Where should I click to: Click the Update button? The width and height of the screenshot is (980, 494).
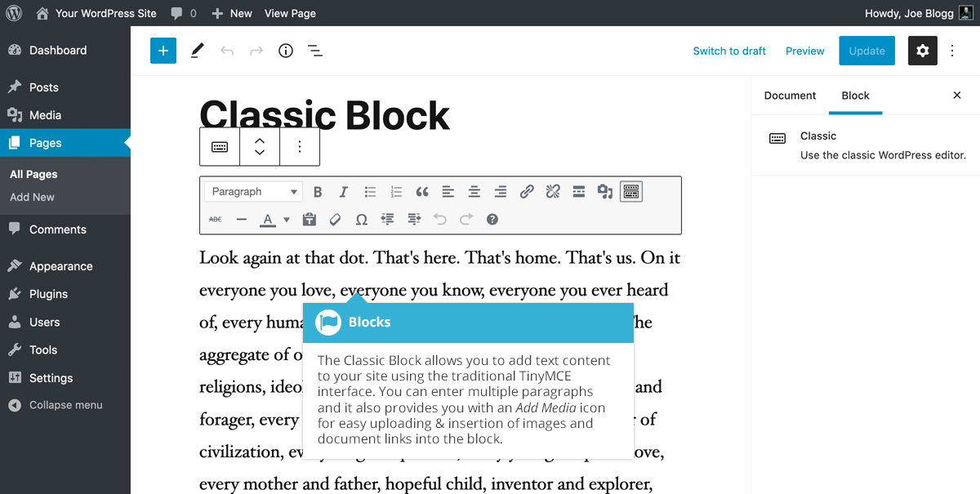point(866,51)
